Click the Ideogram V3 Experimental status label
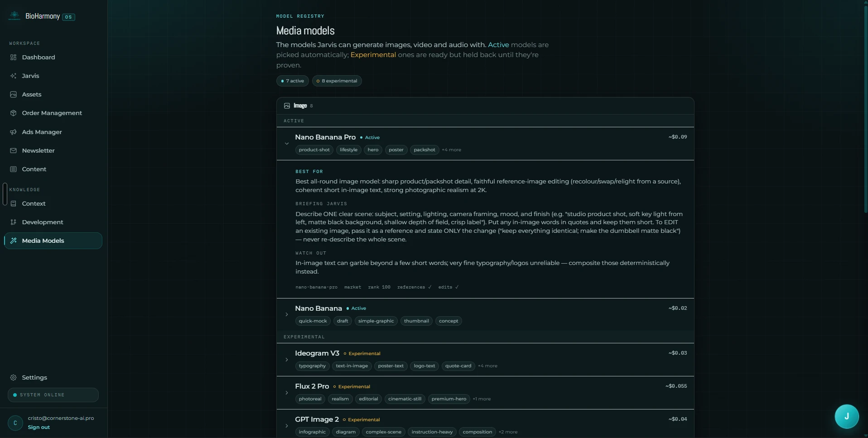 click(x=362, y=354)
